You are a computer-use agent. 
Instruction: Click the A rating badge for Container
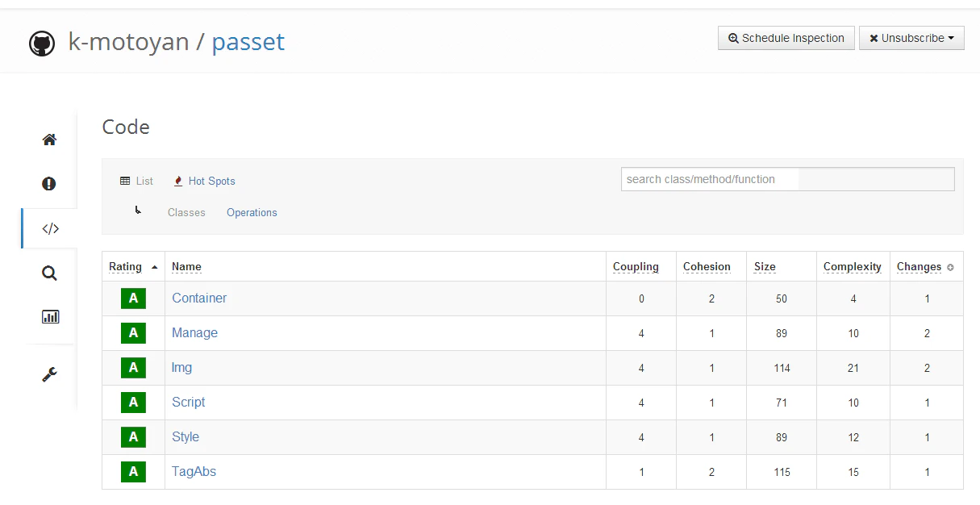[x=133, y=298]
